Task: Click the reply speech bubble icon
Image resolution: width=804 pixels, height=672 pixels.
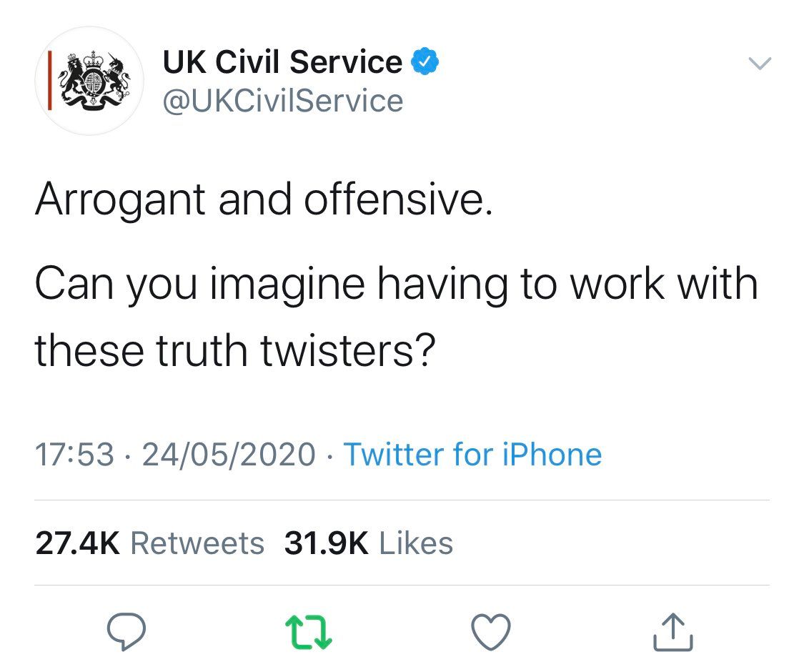Action: point(126,632)
